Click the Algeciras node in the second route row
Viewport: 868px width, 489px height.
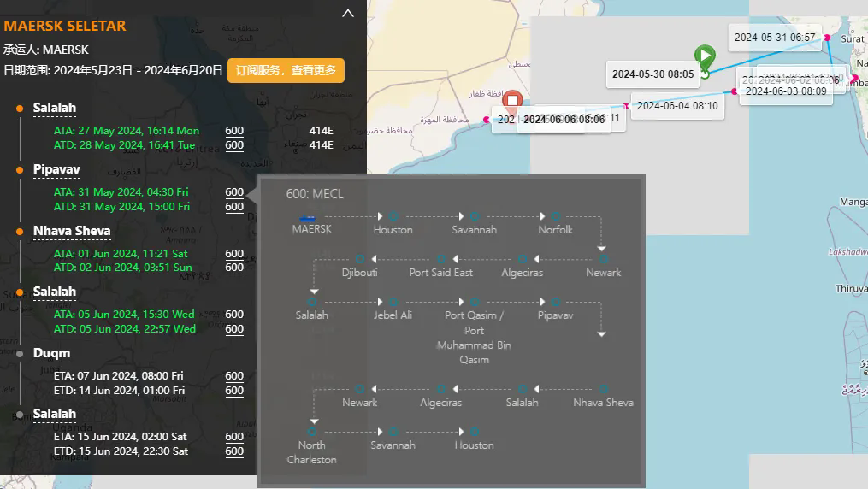pyautogui.click(x=522, y=259)
